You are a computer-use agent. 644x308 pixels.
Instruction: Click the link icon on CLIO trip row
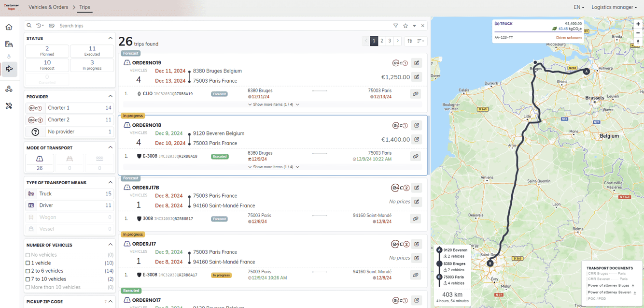point(415,94)
